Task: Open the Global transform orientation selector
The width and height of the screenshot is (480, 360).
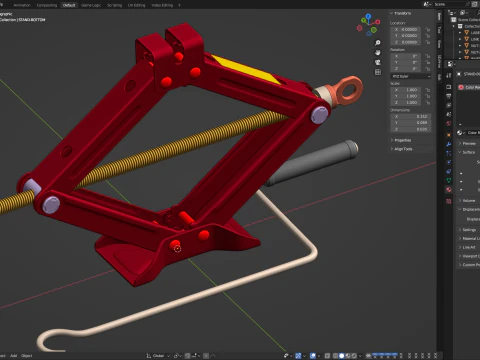Action: click(158, 356)
